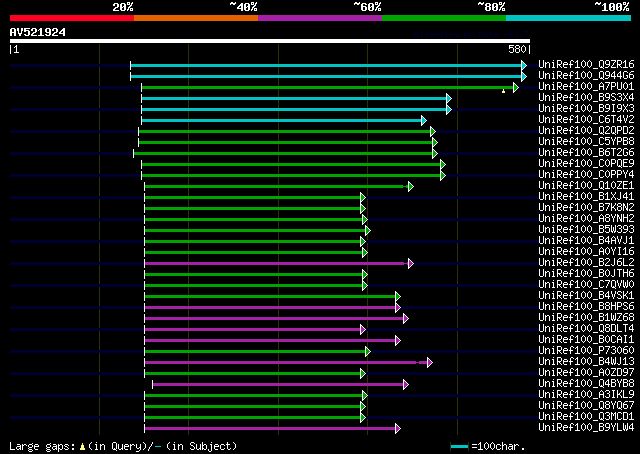Click the arrowhead ending the Q10ZE1 alignment
The image size is (640, 454).
(x=411, y=187)
